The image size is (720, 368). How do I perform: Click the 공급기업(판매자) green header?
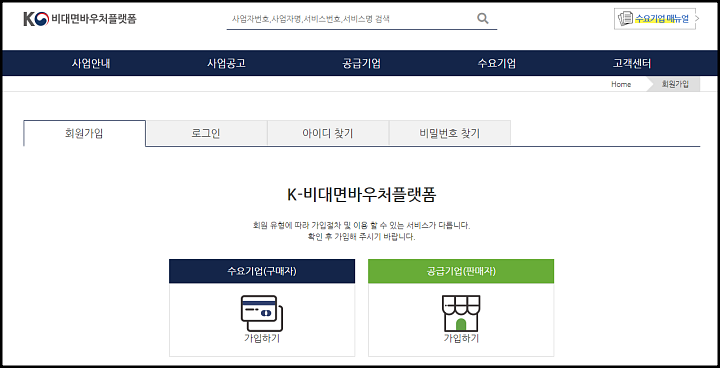(461, 271)
